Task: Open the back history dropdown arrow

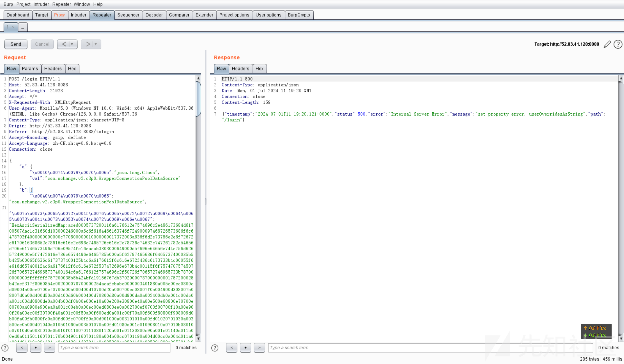Action: (x=72, y=44)
